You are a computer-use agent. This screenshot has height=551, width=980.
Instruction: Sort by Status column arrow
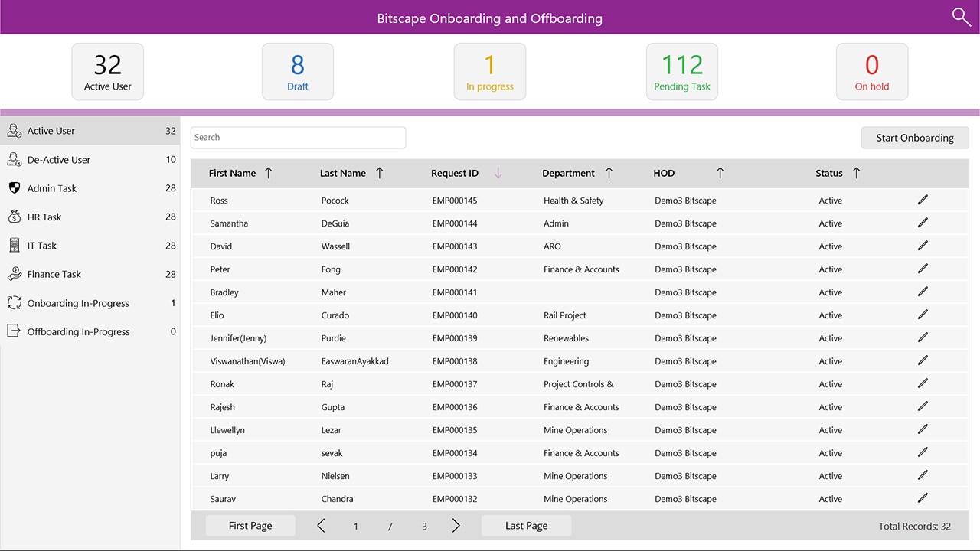pos(856,173)
